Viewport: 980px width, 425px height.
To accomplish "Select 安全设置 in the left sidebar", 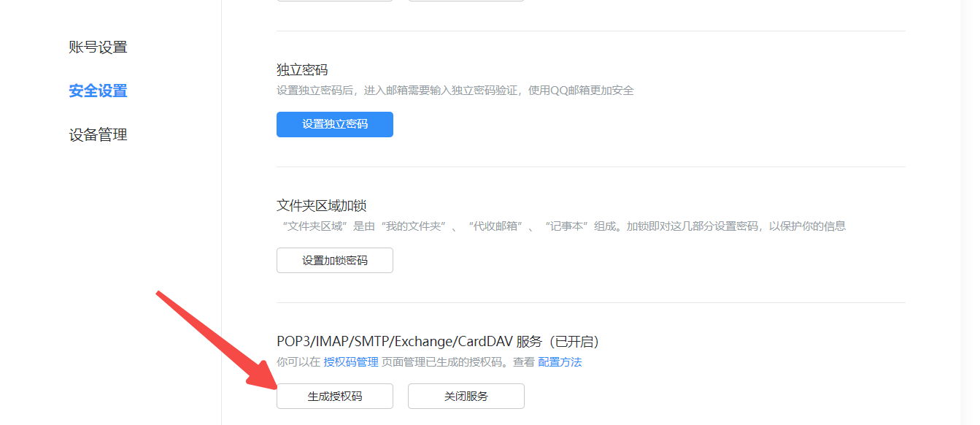I will click(98, 91).
